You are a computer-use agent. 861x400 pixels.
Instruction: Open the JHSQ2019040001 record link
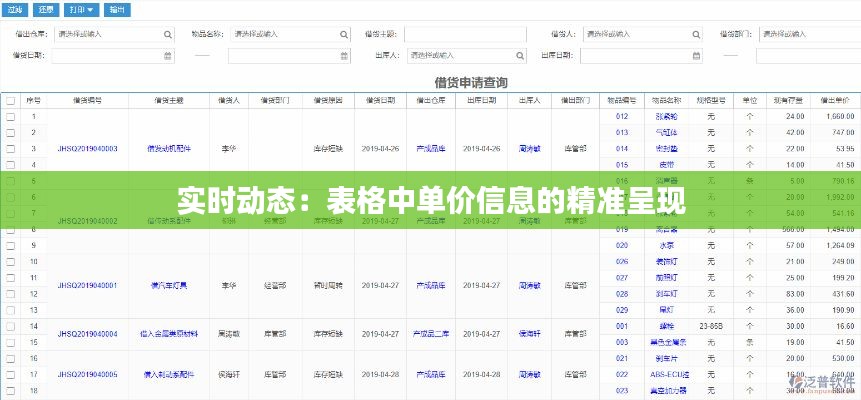point(87,285)
